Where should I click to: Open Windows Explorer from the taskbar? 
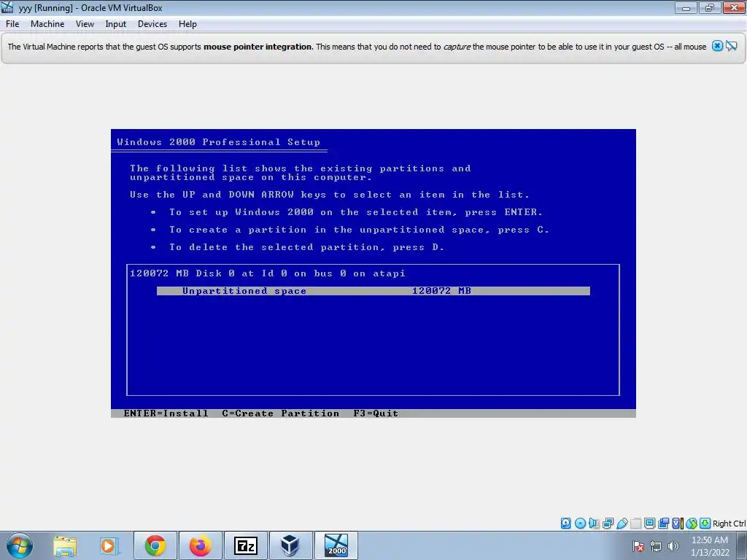coord(65,545)
